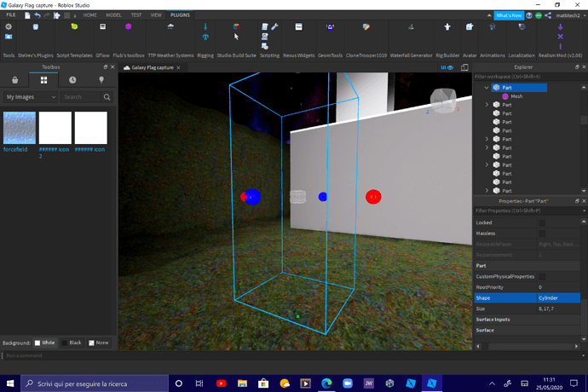Open the Toolbox Recent clock tab
Viewport: 588px width, 392px height.
(x=72, y=80)
